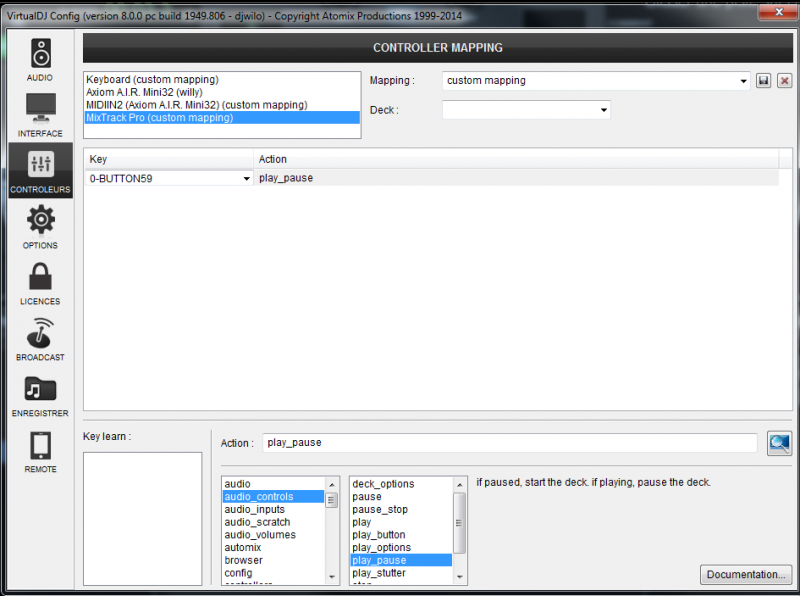Choose the pause_stop action
The height and width of the screenshot is (596, 800).
click(x=401, y=509)
